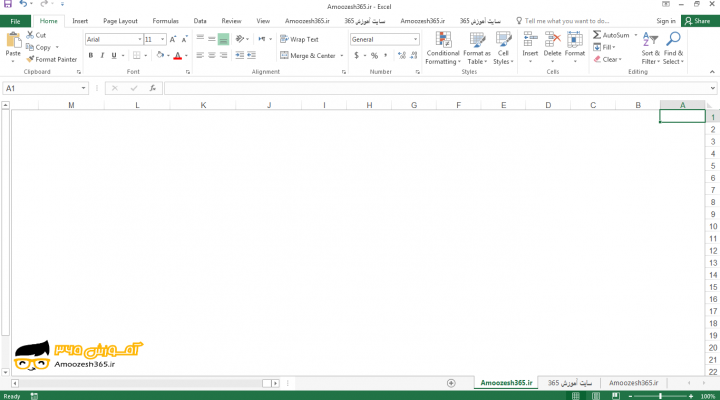Open Cell Styles gallery
Image resolution: width=720 pixels, height=400 pixels.
point(503,48)
